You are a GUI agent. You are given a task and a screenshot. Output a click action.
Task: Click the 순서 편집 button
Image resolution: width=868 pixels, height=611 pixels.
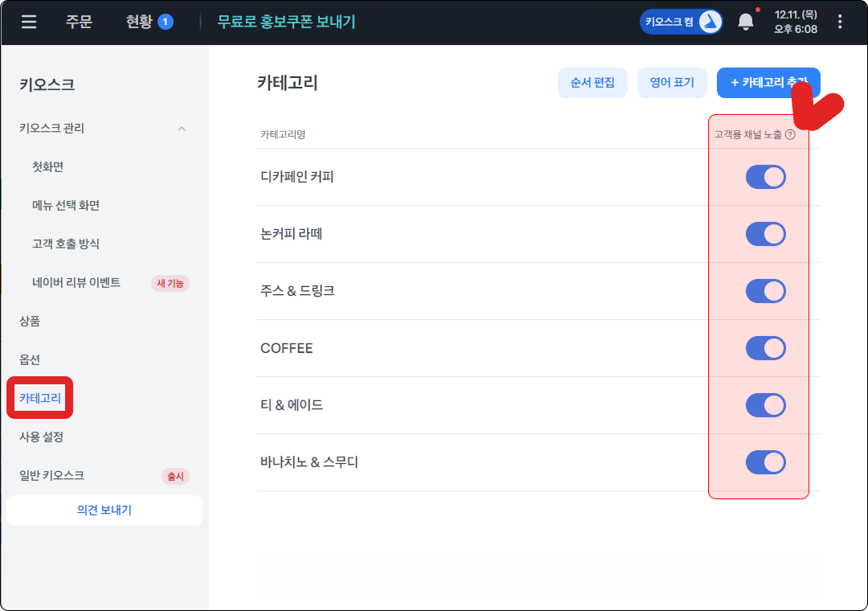click(x=592, y=83)
